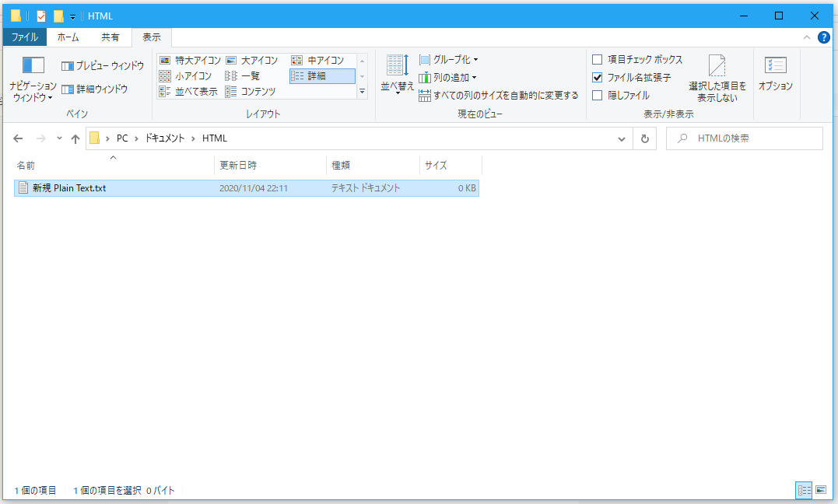Select the 中アイコン (medium icons) layout
This screenshot has height=504, width=838.
click(x=321, y=60)
